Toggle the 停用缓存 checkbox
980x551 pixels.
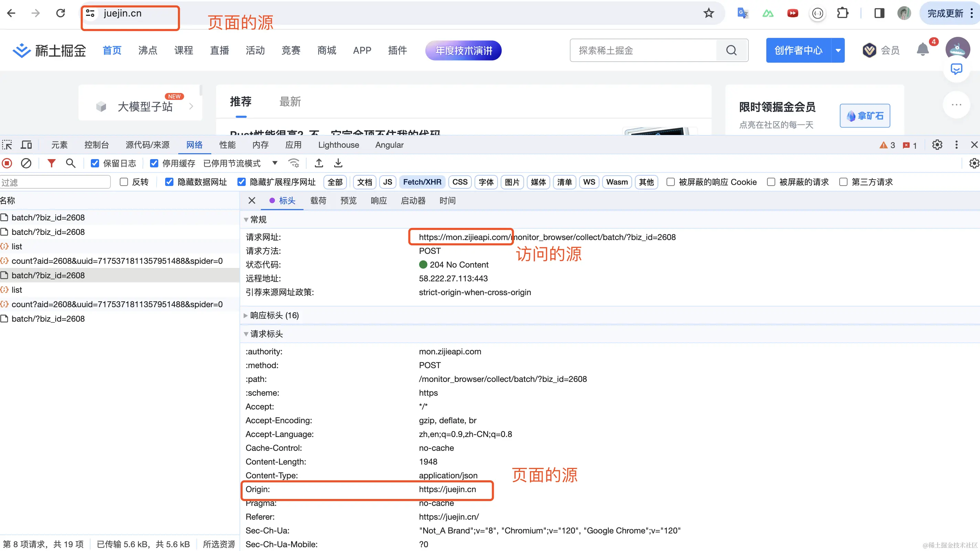pyautogui.click(x=154, y=163)
